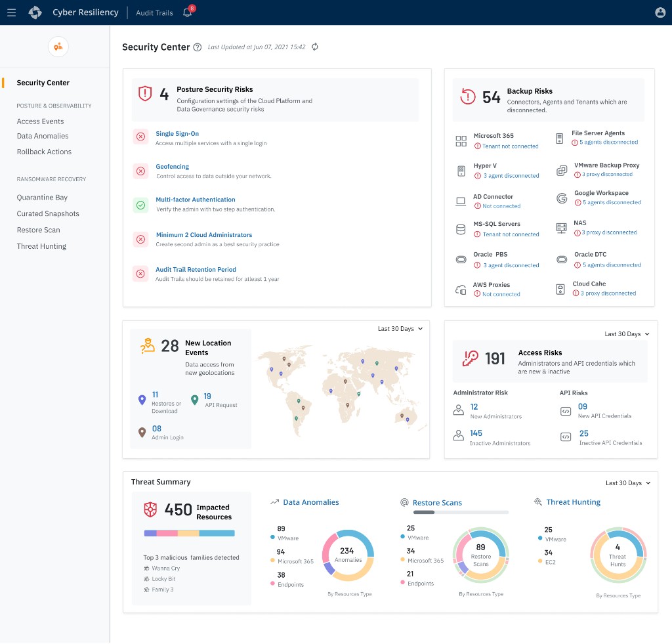Open Data Anomalies in the sidebar
The image size is (672, 644).
43,136
